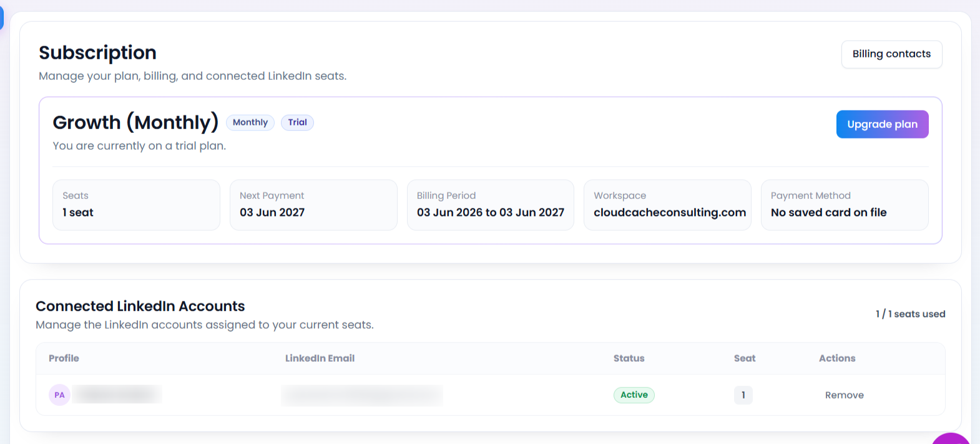Click the Upgrade plan button
Screen dimensions: 980x444
coord(882,124)
